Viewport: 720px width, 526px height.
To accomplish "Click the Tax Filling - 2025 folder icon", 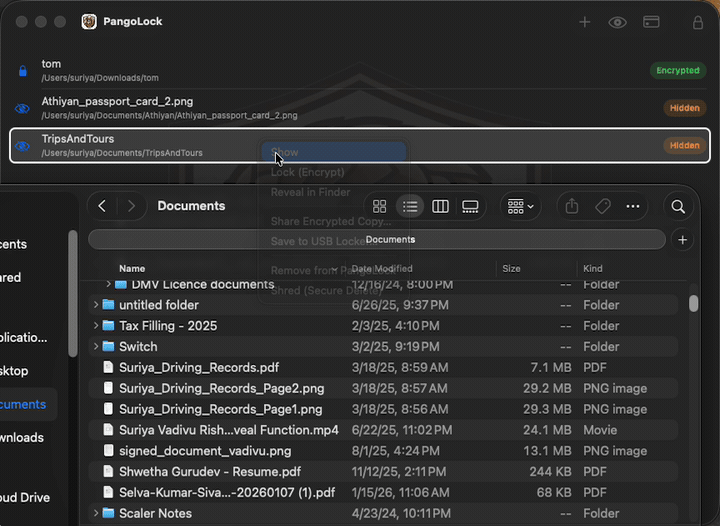I will [108, 325].
